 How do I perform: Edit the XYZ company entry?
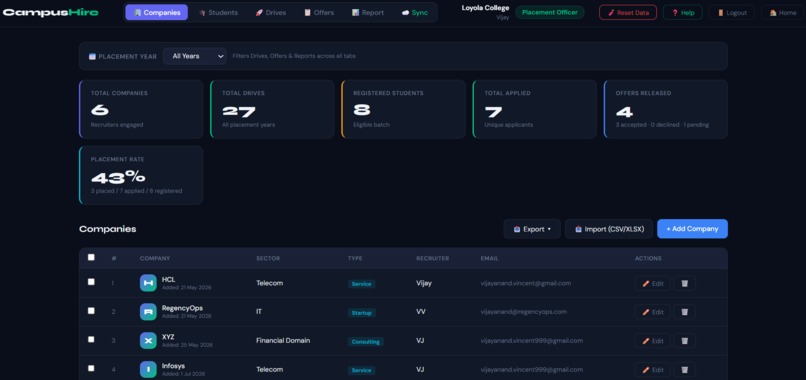[x=653, y=341]
